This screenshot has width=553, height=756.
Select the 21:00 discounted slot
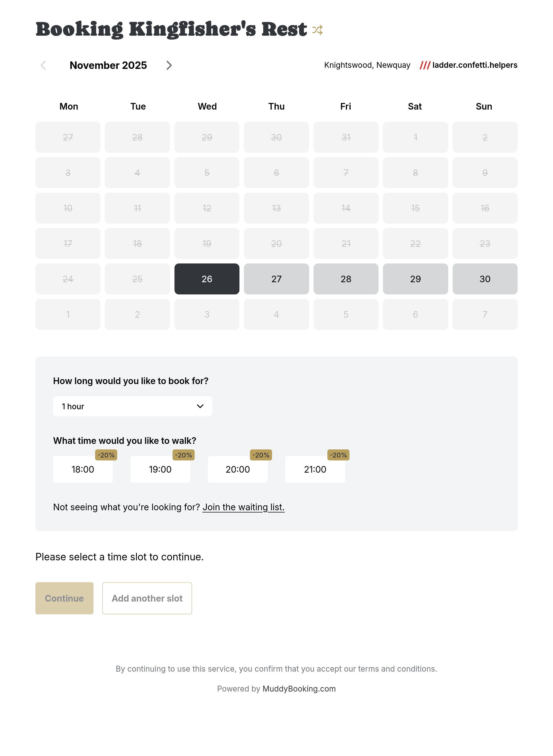[315, 469]
